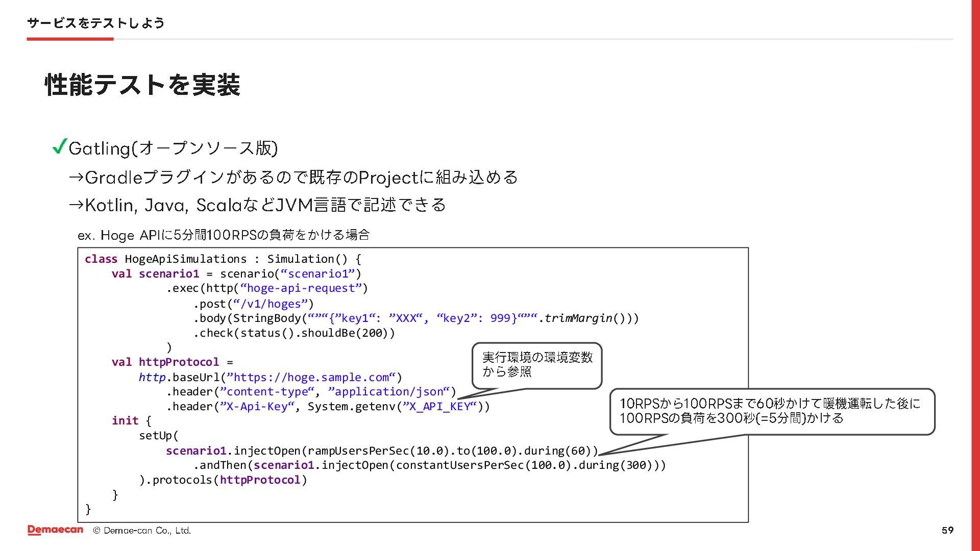Screen dimensions: 980x551
Task: Click the example caption Hoge APIに5分間100RPS
Action: click(224, 235)
